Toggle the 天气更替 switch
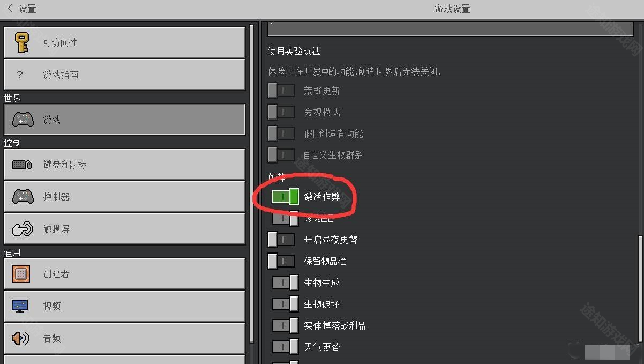 285,347
